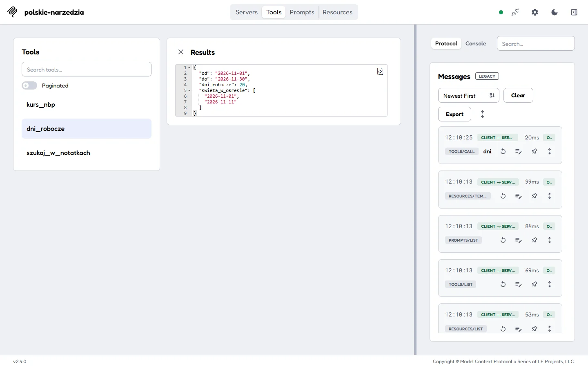This screenshot has width=588, height=368.
Task: Replay the tools/list message
Action: 503,284
